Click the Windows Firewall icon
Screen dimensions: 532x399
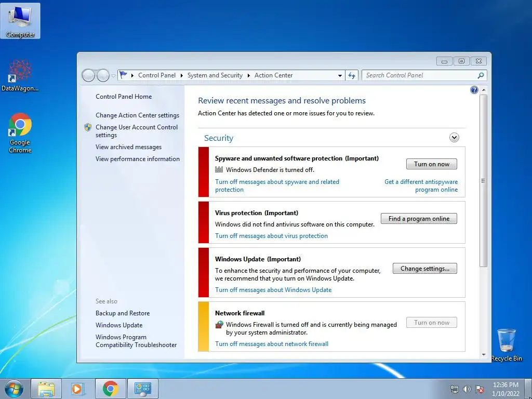click(x=219, y=324)
